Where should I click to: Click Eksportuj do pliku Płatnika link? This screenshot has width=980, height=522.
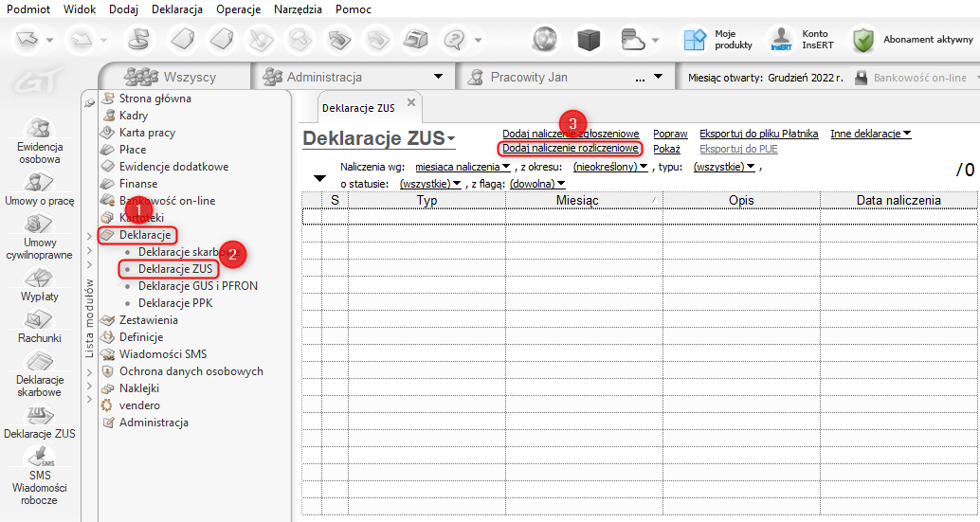coord(759,134)
